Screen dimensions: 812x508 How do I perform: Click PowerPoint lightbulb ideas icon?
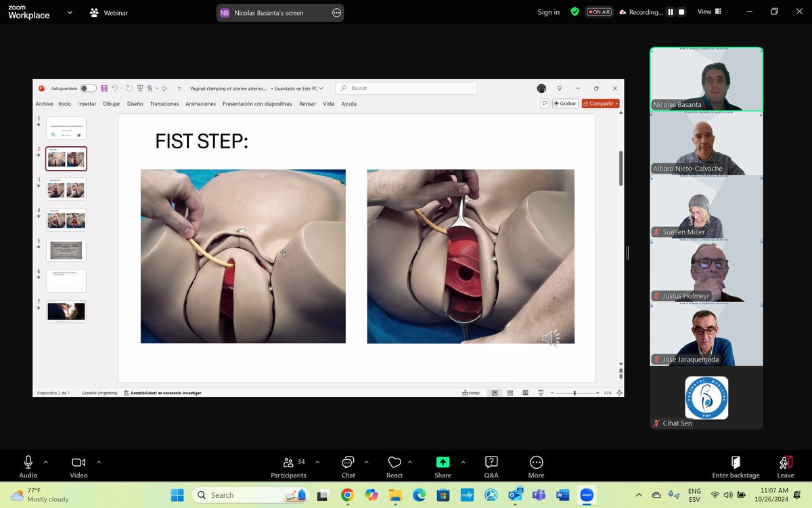(560, 88)
